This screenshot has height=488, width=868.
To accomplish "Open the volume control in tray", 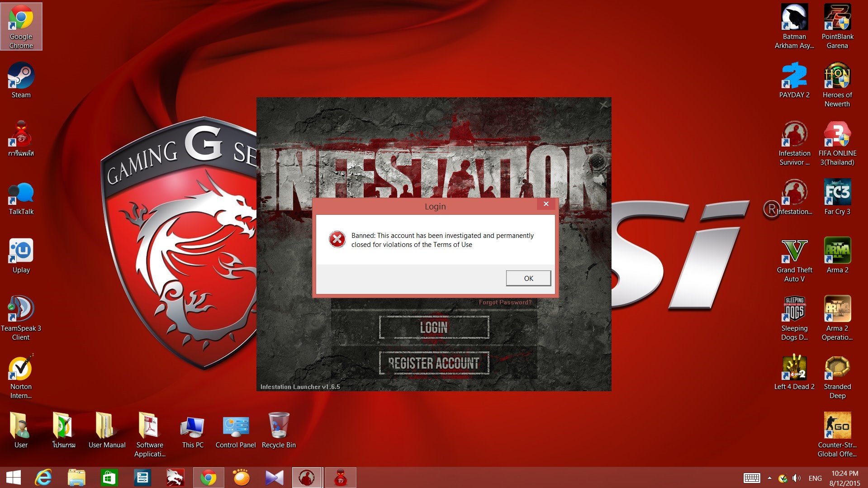I will click(797, 478).
